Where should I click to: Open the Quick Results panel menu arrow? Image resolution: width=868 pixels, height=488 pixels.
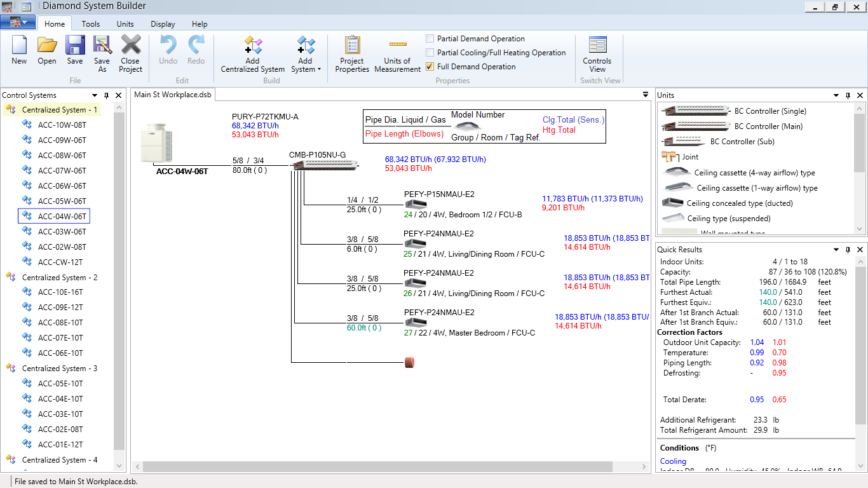(836, 249)
